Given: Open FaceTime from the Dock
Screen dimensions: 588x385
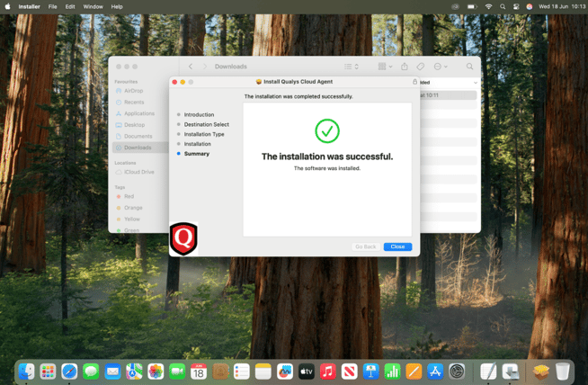Looking at the screenshot, I should click(177, 372).
